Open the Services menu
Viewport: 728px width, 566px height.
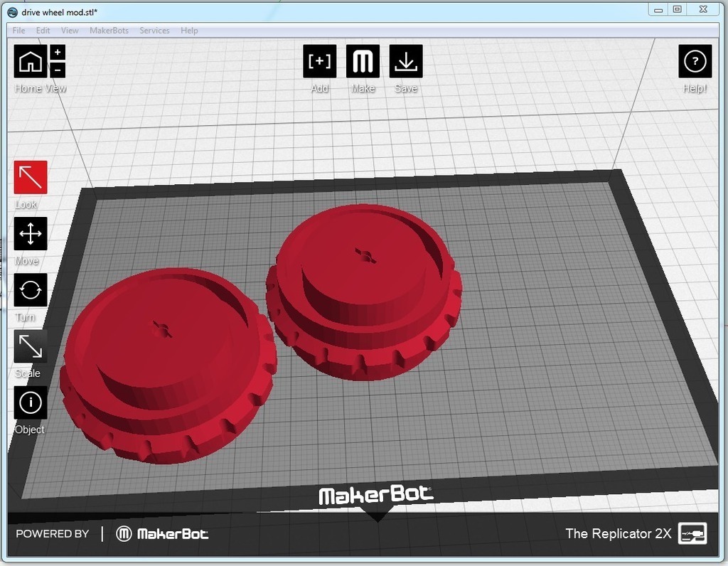click(x=154, y=30)
